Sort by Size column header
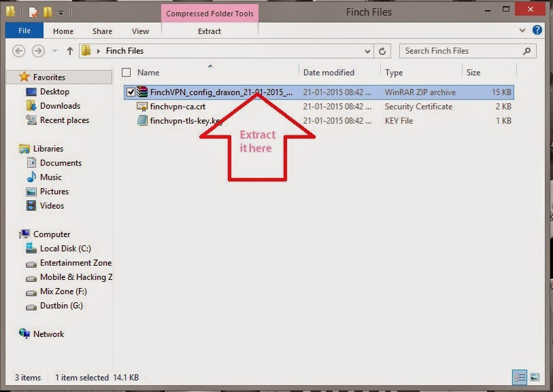553x392 pixels. click(x=473, y=73)
